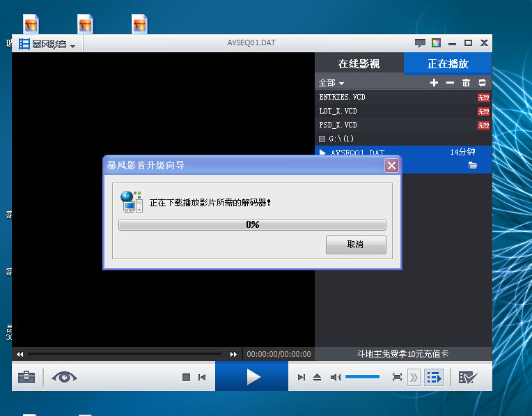The image size is (532, 416).
Task: Select ENTRIES.VCD in the playlist
Action: coord(403,97)
